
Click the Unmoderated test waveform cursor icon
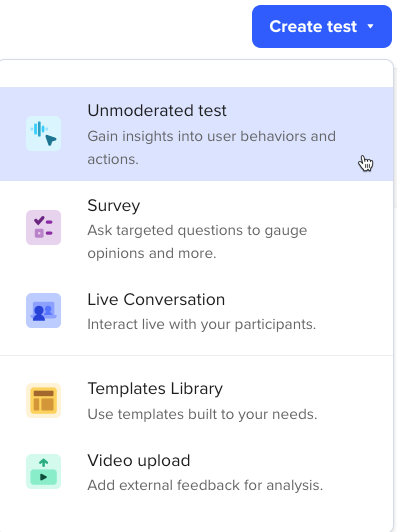pos(43,133)
